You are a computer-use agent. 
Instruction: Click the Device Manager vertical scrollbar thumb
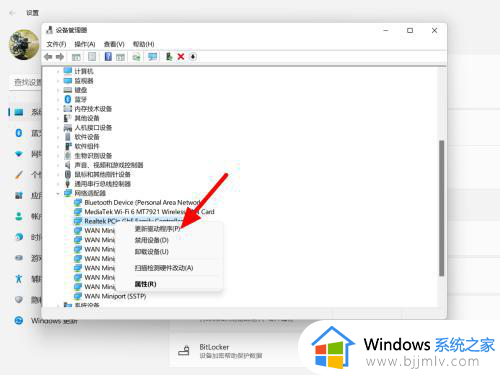442,208
